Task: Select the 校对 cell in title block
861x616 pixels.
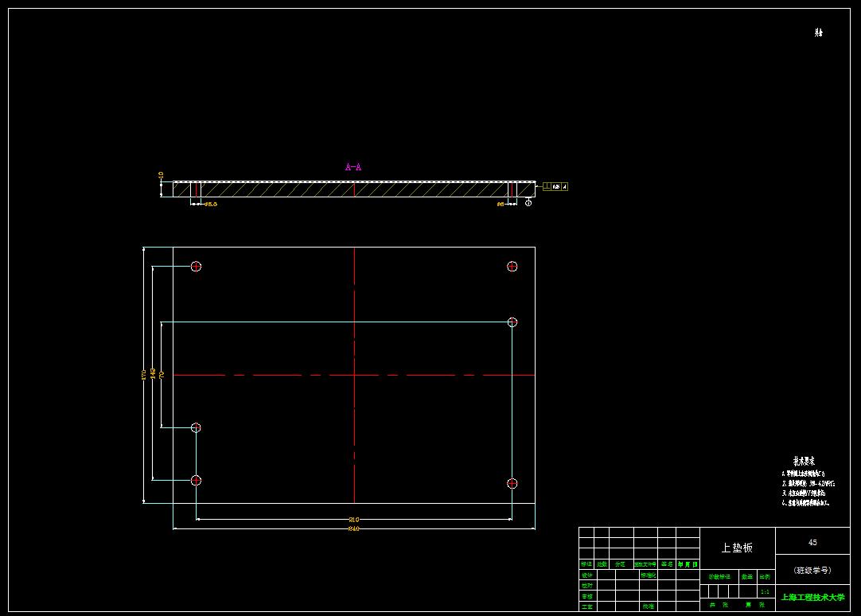Action: [587, 586]
